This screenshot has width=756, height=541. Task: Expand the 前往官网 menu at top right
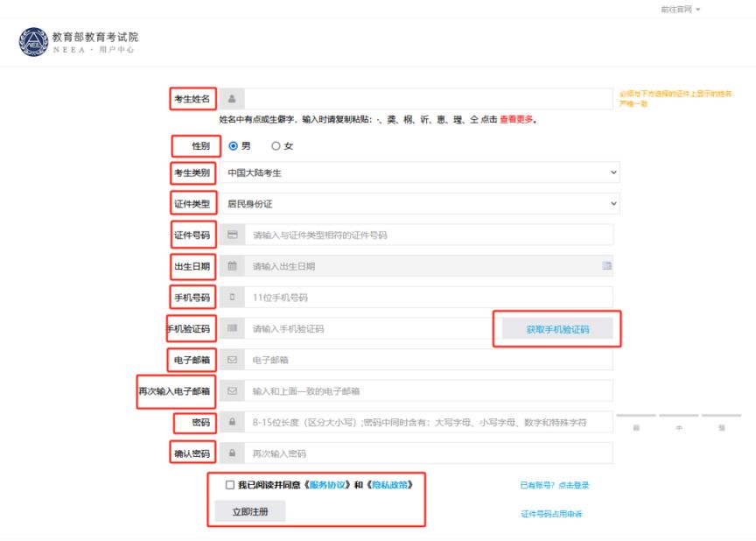[x=680, y=9]
